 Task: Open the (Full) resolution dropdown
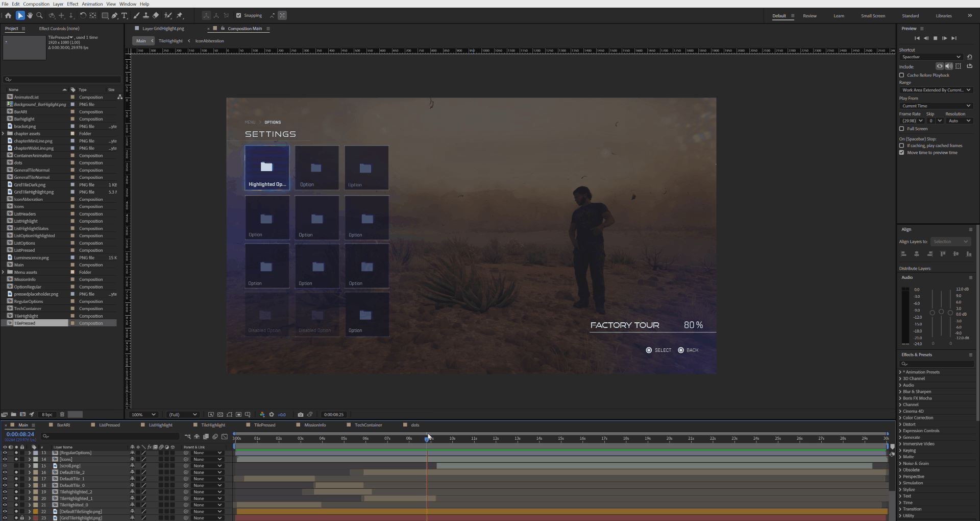183,415
